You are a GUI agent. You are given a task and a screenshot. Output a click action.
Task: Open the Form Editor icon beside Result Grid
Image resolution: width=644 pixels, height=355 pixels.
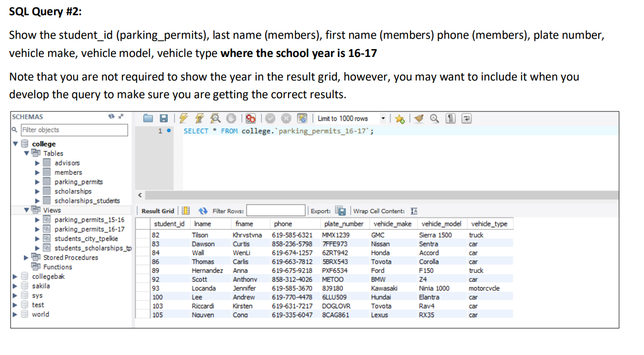(186, 211)
